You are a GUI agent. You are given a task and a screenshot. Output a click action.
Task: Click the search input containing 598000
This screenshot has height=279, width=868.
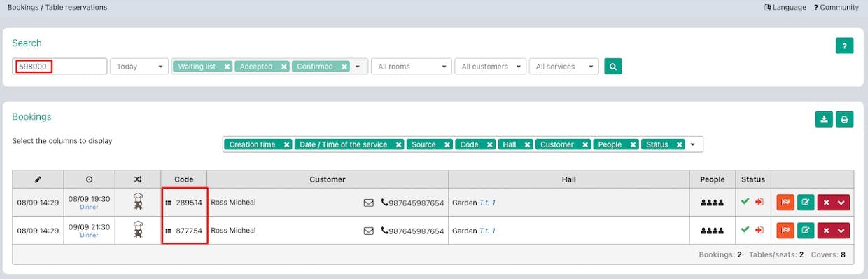point(59,67)
